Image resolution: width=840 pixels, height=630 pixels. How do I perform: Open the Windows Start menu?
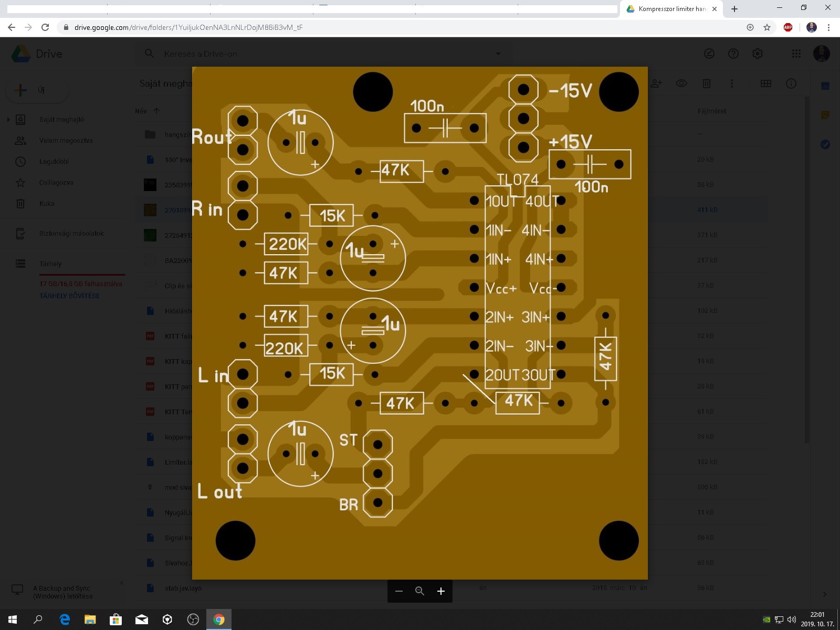13,619
